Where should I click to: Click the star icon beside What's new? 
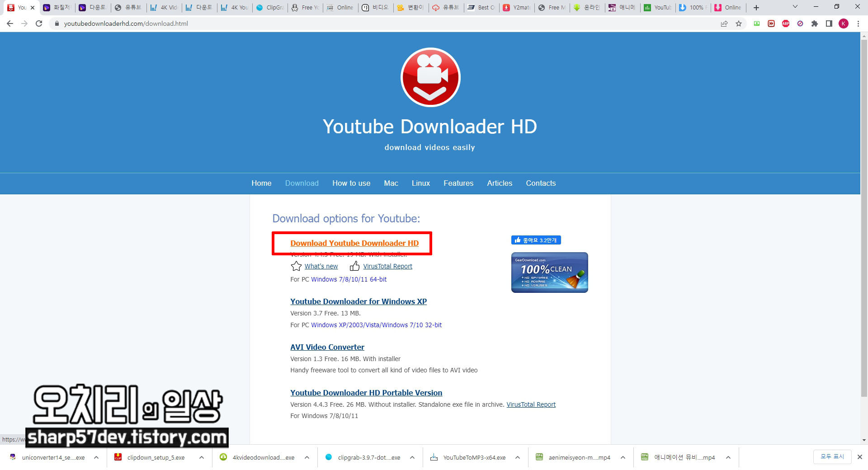[x=296, y=266]
